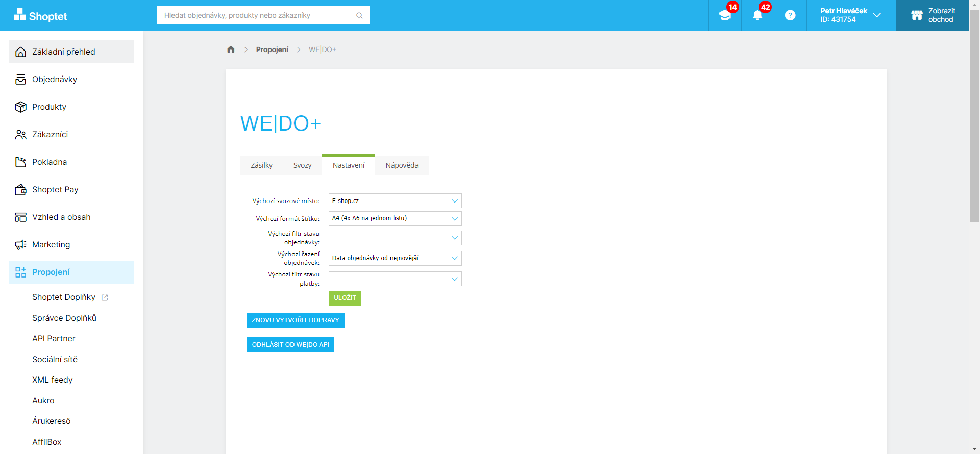Click ODHLÁSIT OD WE|DO API button
The width and height of the screenshot is (980, 454).
[290, 345]
